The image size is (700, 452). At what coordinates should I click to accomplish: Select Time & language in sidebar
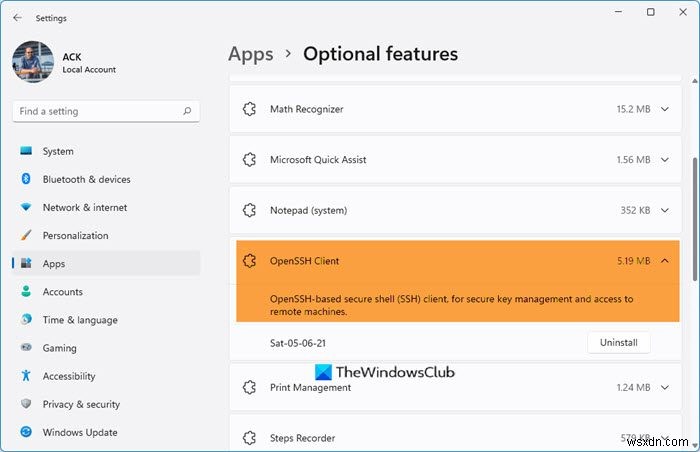point(80,320)
